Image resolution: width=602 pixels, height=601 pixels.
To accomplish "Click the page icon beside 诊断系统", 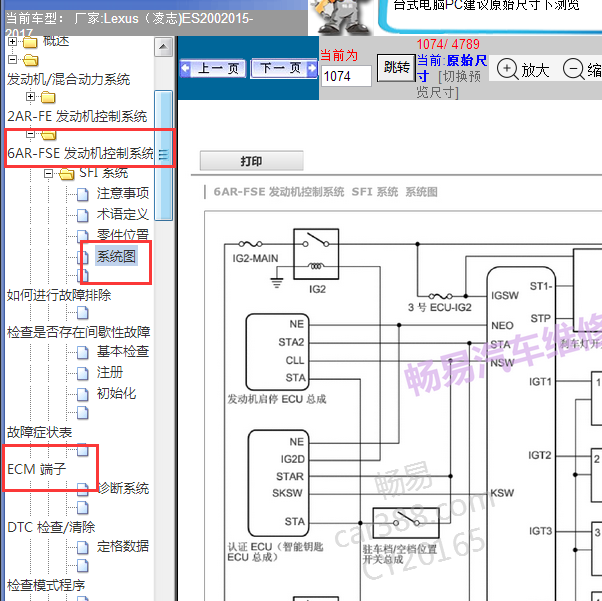I will pos(83,489).
